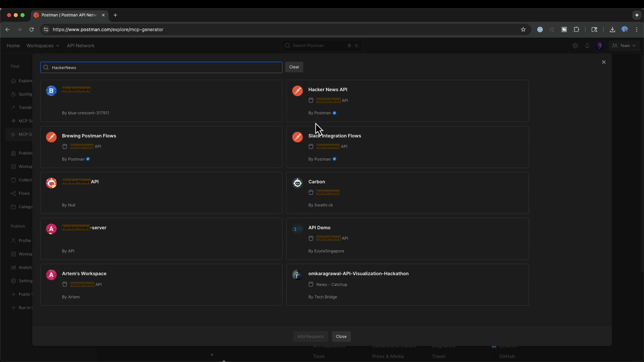Click collection icon under Carbon

coord(311,192)
